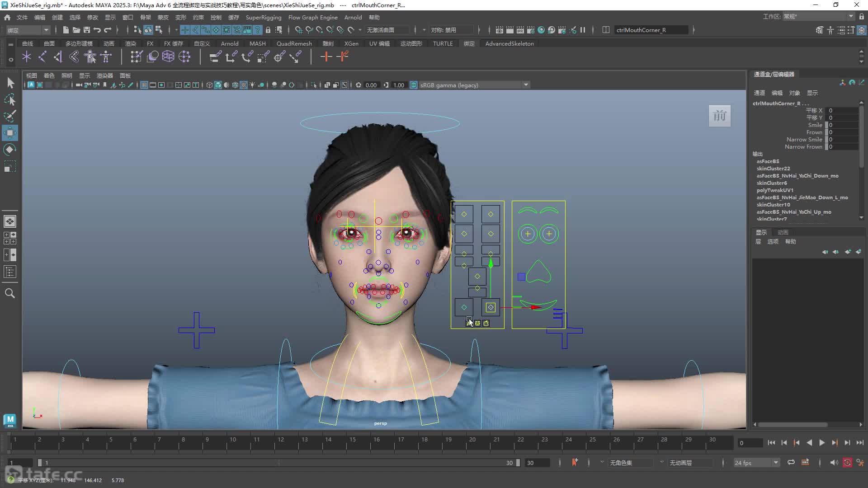Open the SuperRigging menu

pyautogui.click(x=264, y=17)
